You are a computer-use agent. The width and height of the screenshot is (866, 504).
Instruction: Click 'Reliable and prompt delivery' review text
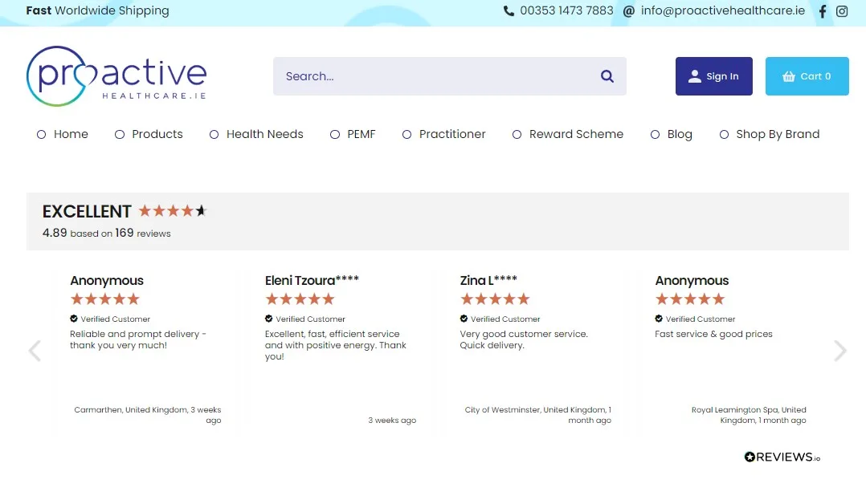(x=137, y=339)
